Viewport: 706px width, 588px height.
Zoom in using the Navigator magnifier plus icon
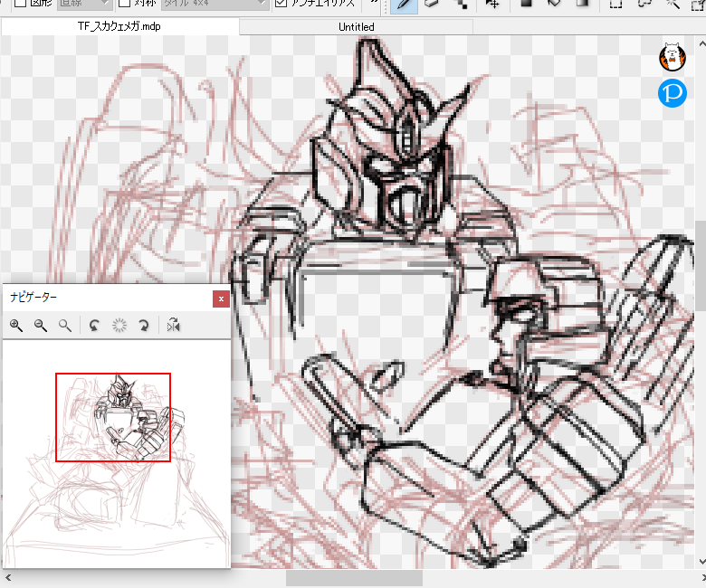(16, 326)
